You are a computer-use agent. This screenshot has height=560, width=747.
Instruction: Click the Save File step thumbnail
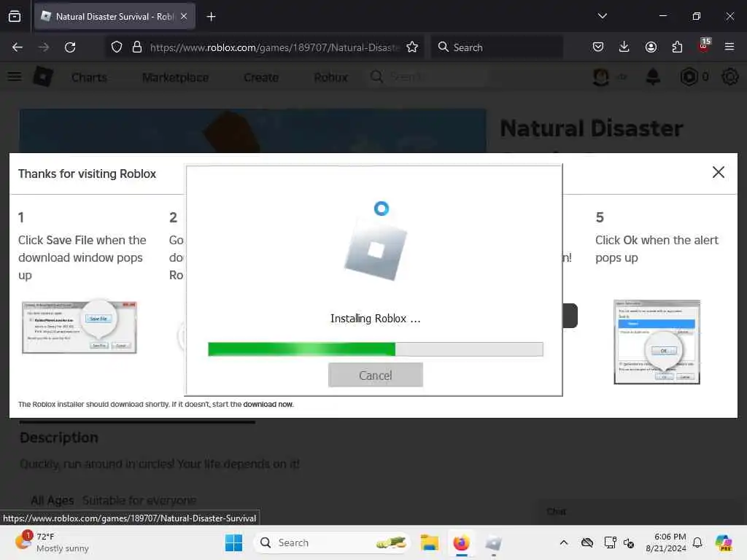[79, 327]
